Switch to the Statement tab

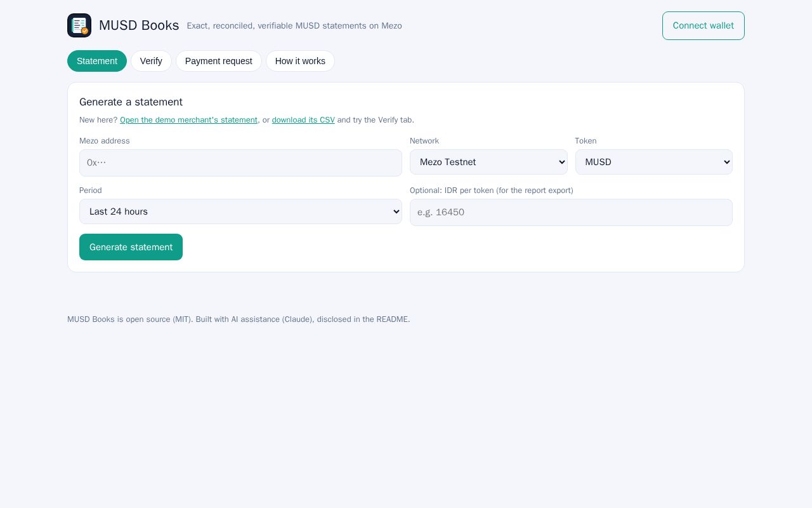click(97, 61)
